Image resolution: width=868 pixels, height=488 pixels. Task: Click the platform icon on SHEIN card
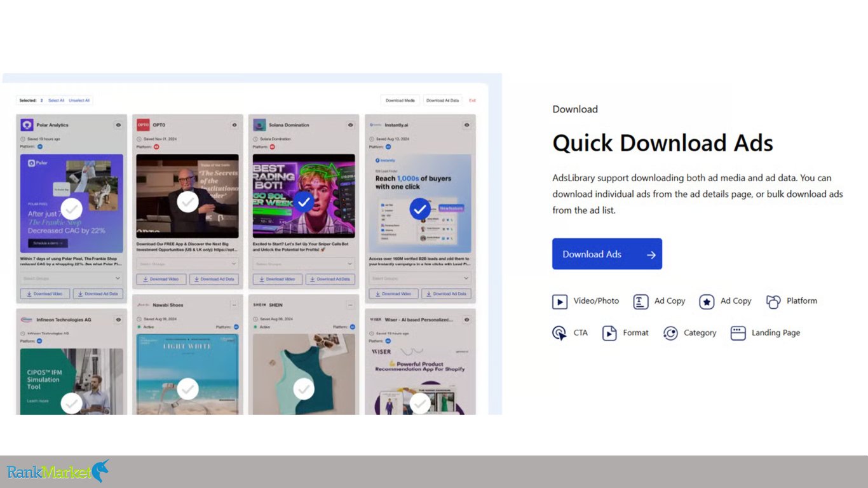tap(353, 327)
